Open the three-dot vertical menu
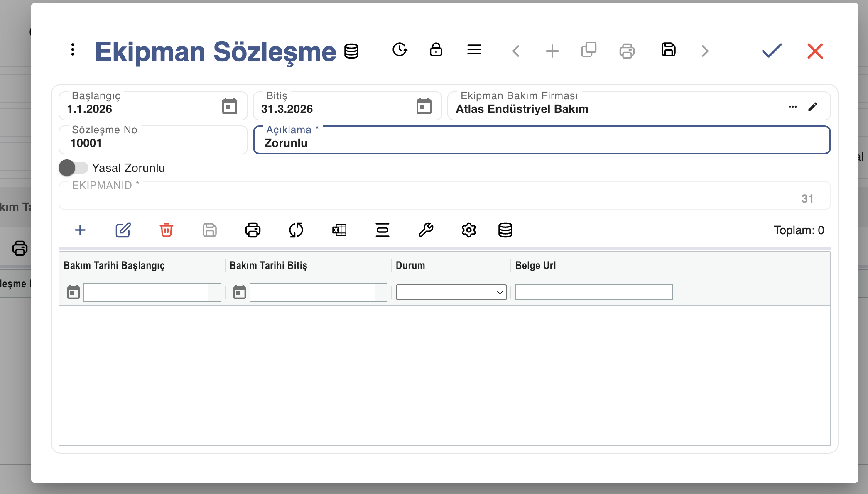The width and height of the screenshot is (868, 494). tap(73, 50)
